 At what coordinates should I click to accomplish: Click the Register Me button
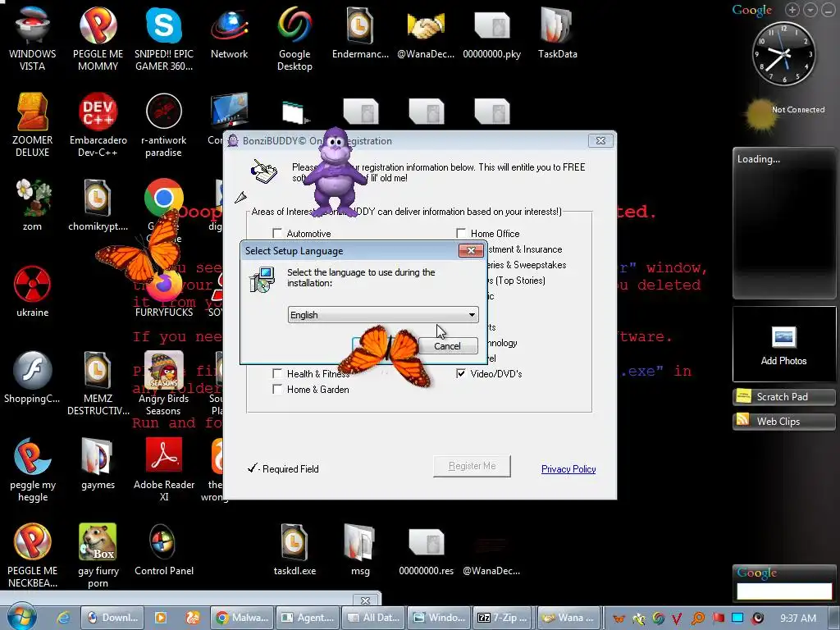click(x=472, y=466)
